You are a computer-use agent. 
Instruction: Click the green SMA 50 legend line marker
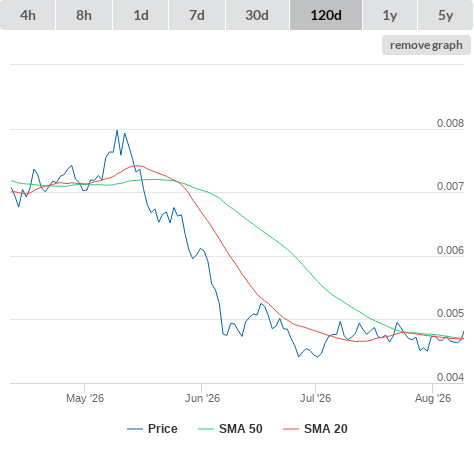[206, 429]
